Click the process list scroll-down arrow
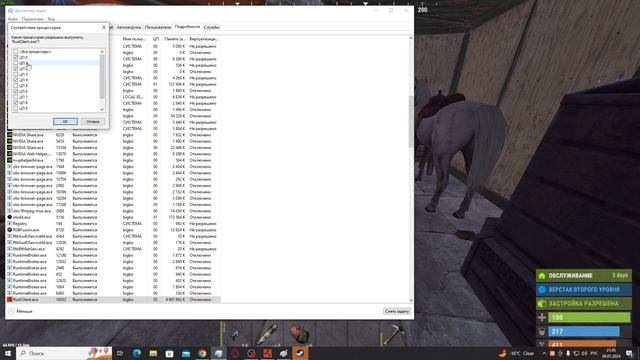This screenshot has width=640, height=360. pos(411,300)
